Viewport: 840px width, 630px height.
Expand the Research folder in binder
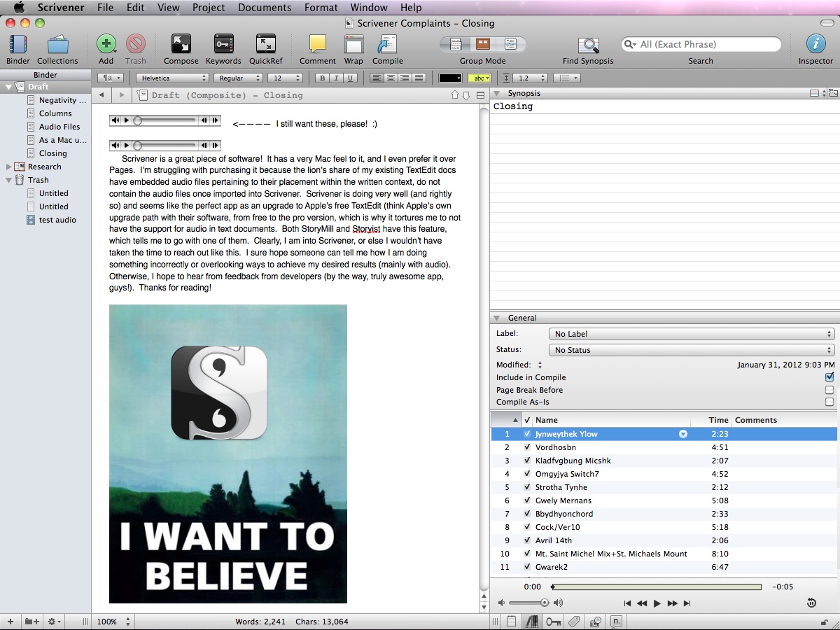click(x=9, y=167)
